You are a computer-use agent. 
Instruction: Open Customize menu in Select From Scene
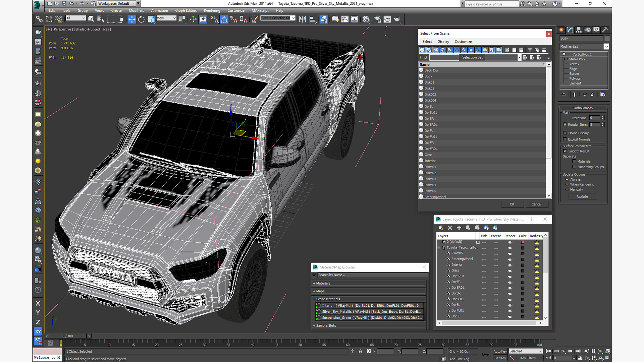(463, 42)
